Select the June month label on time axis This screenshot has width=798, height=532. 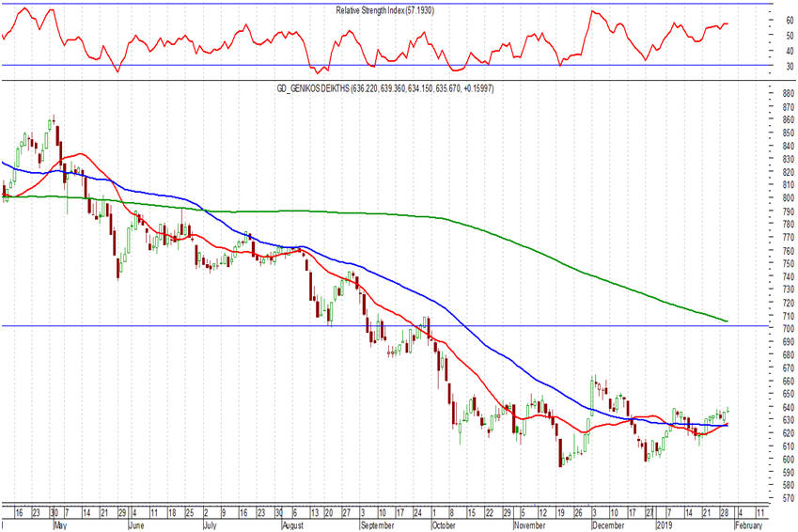point(136,525)
